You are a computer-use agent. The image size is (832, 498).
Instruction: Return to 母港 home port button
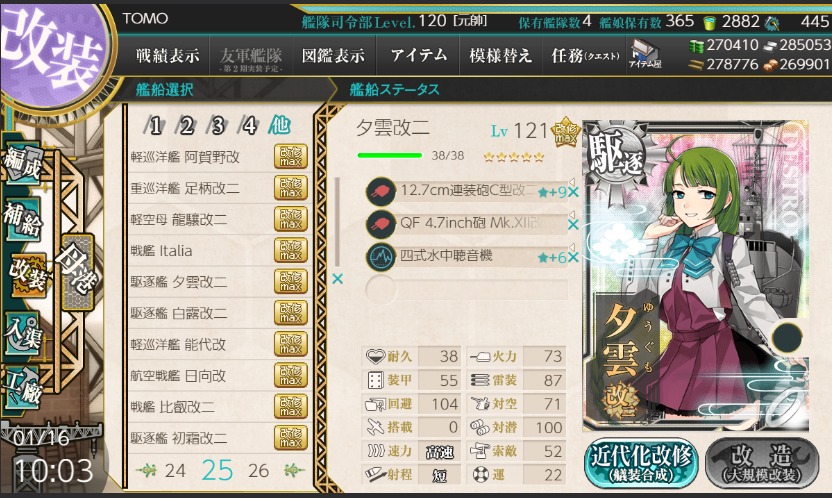pos(77,272)
